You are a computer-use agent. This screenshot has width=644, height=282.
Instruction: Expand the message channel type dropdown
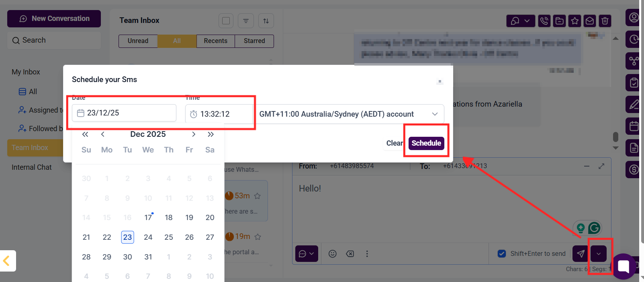coord(307,254)
